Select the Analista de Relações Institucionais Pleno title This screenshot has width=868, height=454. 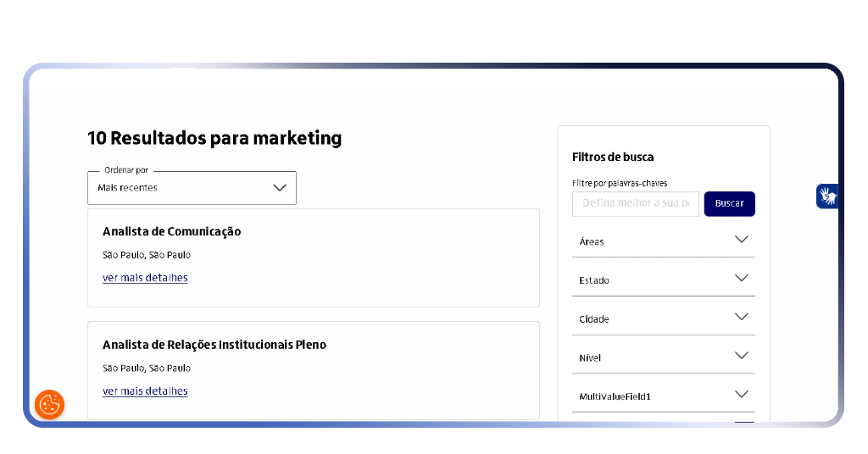click(214, 345)
